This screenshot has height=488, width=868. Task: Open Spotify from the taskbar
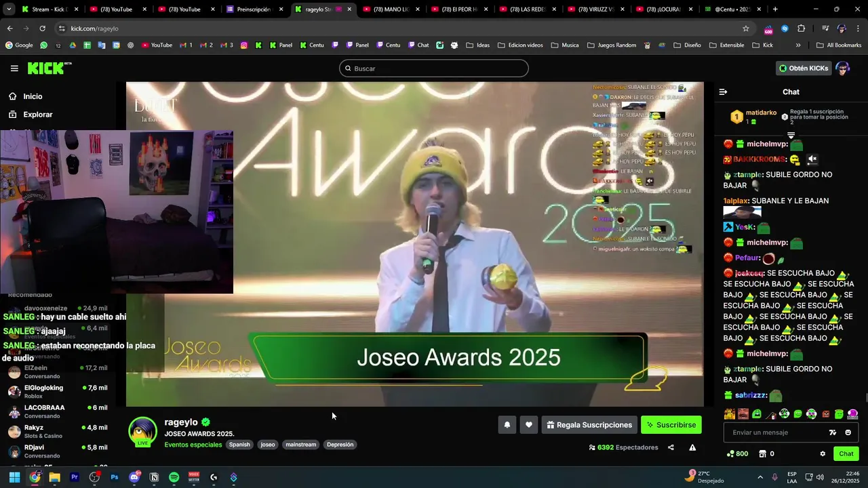coord(174,477)
